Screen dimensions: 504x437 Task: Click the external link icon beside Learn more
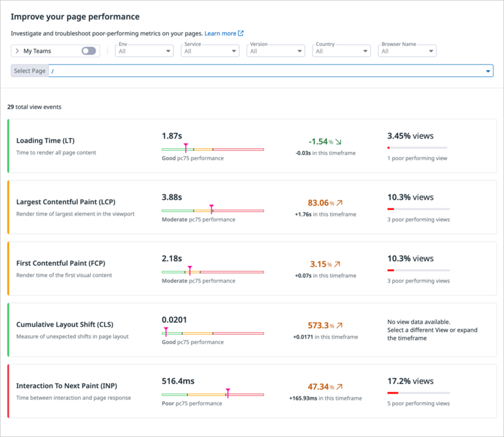pos(241,33)
